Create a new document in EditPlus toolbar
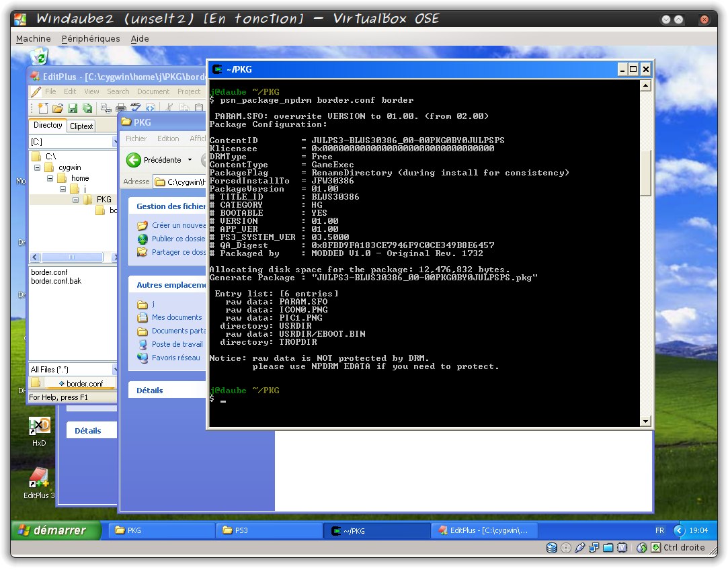 click(x=43, y=108)
